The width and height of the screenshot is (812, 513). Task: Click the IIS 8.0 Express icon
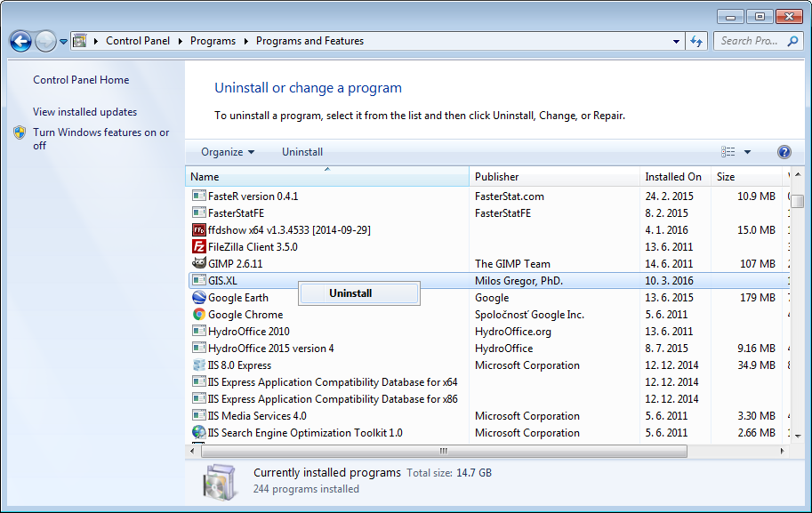(199, 365)
